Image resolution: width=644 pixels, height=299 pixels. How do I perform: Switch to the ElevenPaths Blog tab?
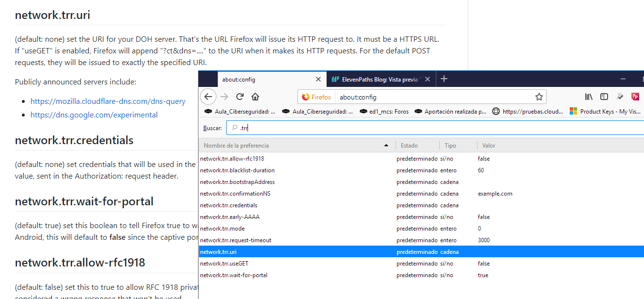(x=379, y=79)
